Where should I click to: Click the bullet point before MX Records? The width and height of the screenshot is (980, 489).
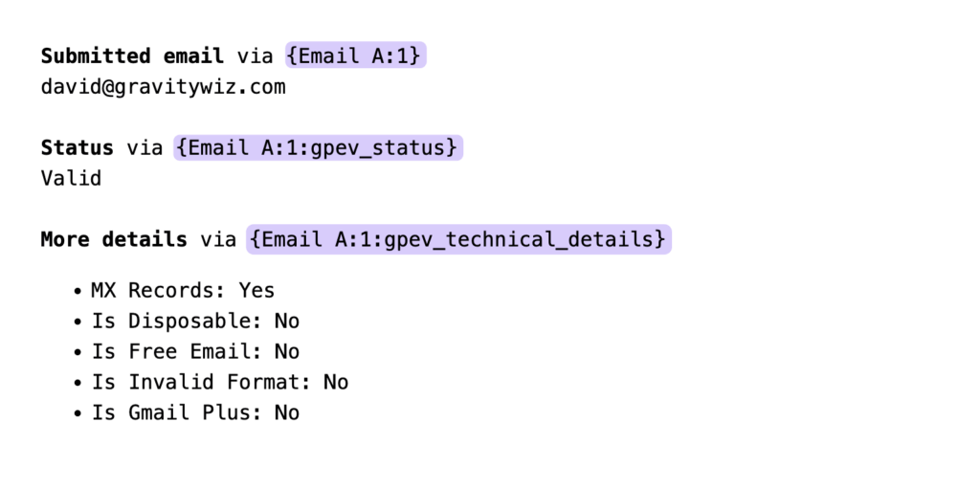coord(77,291)
